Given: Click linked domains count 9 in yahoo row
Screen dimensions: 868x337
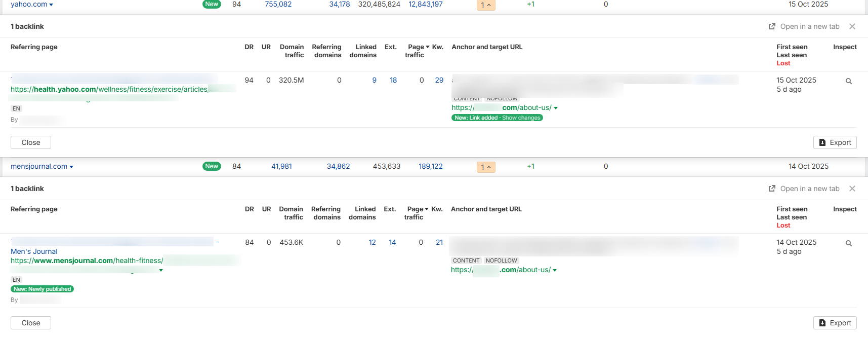Looking at the screenshot, I should 375,80.
